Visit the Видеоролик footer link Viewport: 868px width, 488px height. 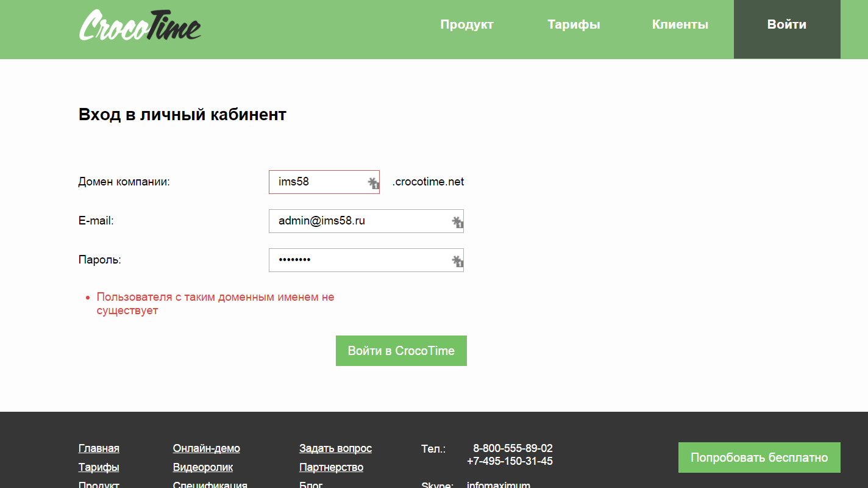click(203, 467)
